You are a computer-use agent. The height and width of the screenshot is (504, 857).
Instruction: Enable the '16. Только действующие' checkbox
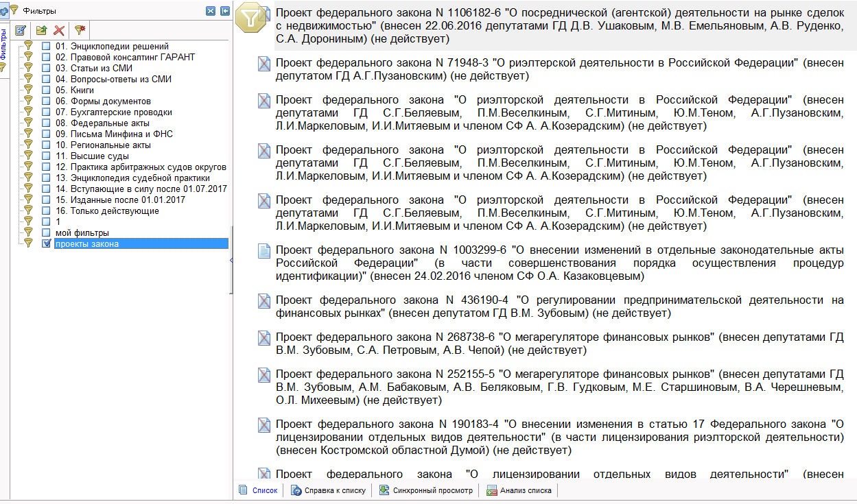tap(46, 211)
